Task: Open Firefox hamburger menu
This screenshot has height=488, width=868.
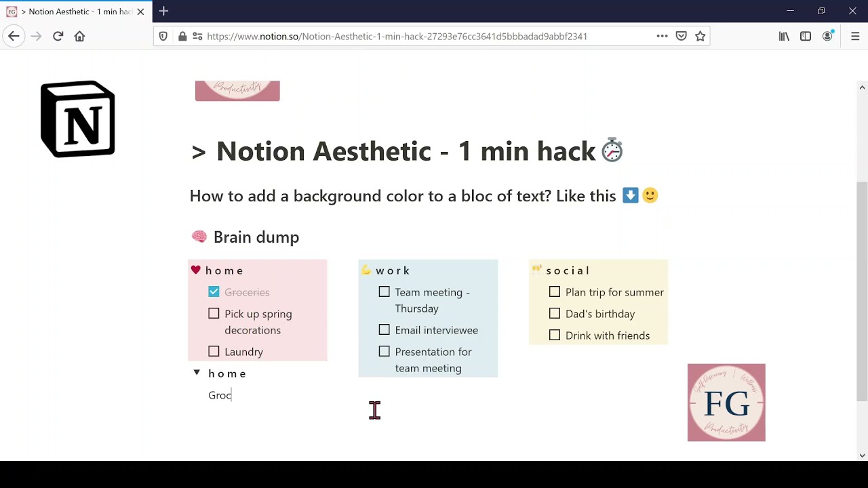Action: point(855,36)
